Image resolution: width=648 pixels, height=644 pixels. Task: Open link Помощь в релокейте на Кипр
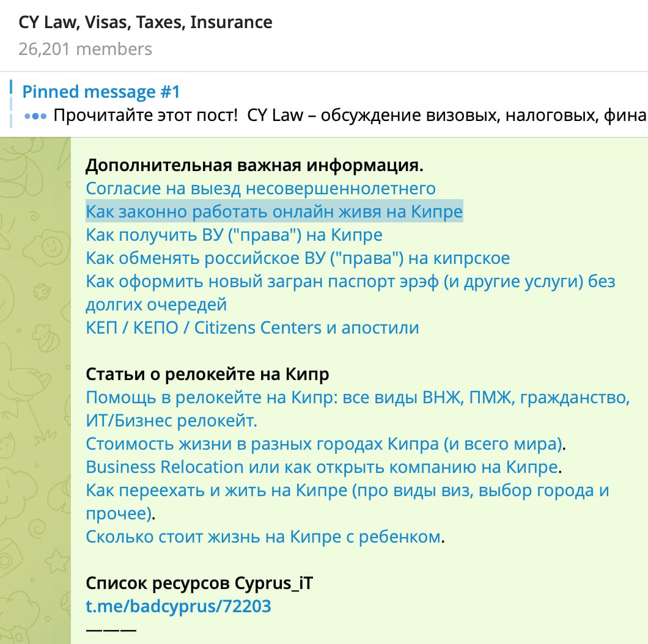[x=358, y=409]
